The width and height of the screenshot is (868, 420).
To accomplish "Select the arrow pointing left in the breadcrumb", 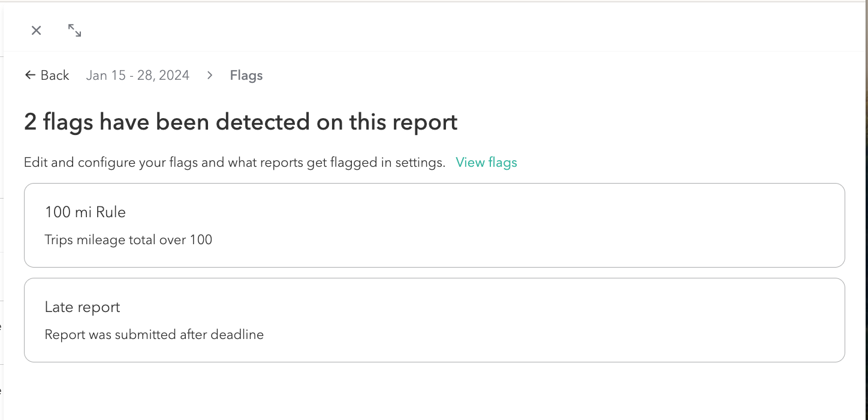I will 30,74.
